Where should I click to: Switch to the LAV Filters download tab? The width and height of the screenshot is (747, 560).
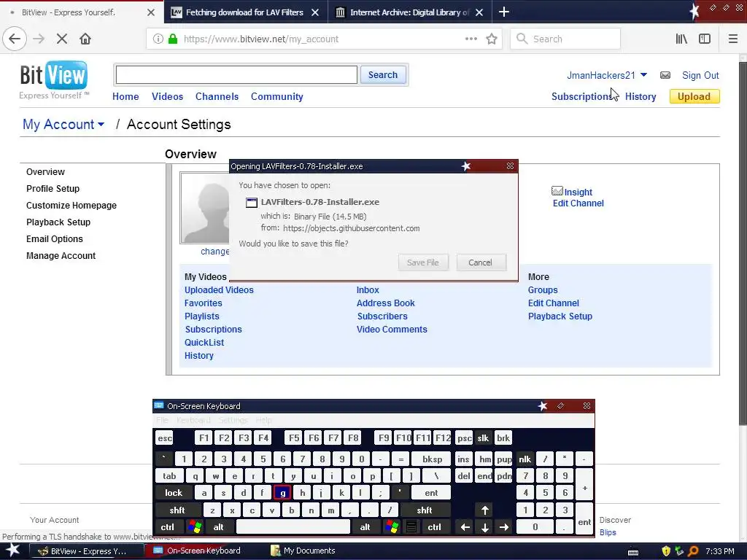[245, 12]
